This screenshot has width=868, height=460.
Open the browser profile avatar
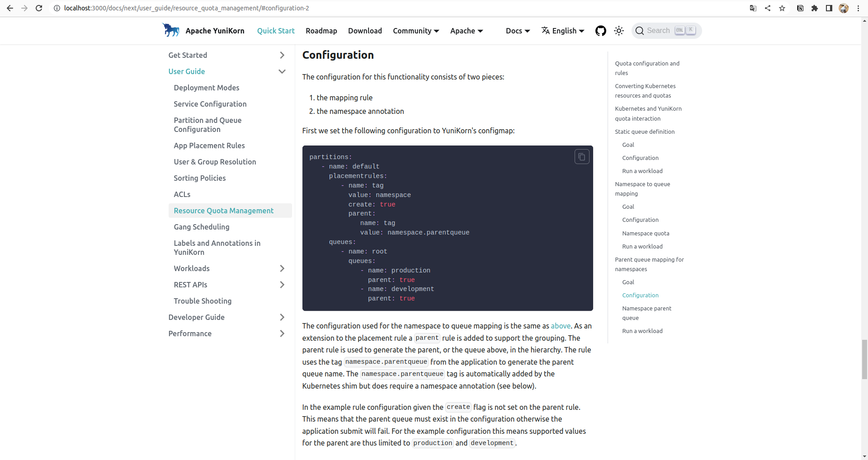pos(844,8)
